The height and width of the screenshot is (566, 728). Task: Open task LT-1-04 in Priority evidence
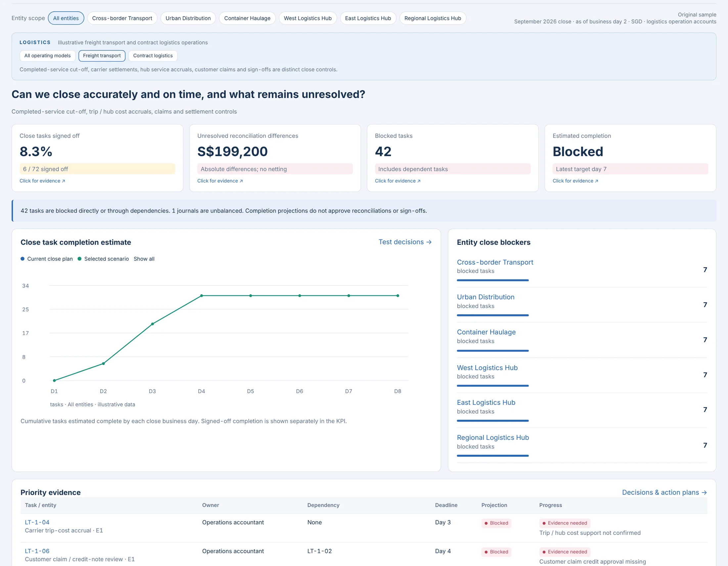(37, 522)
